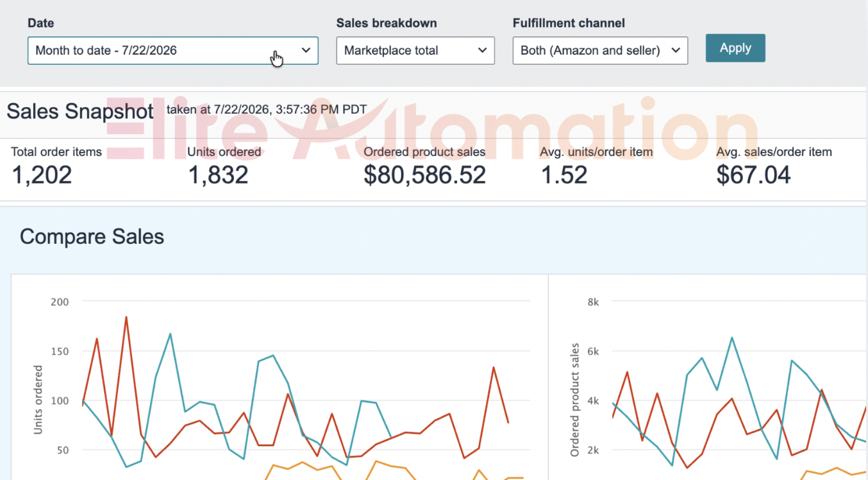Click the Ordered product sales axis label

coord(574,400)
